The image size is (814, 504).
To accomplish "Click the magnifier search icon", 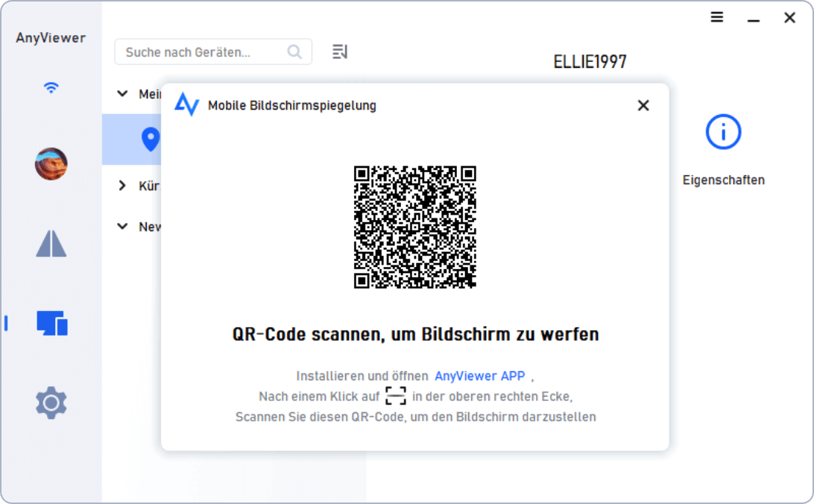I will tap(294, 52).
